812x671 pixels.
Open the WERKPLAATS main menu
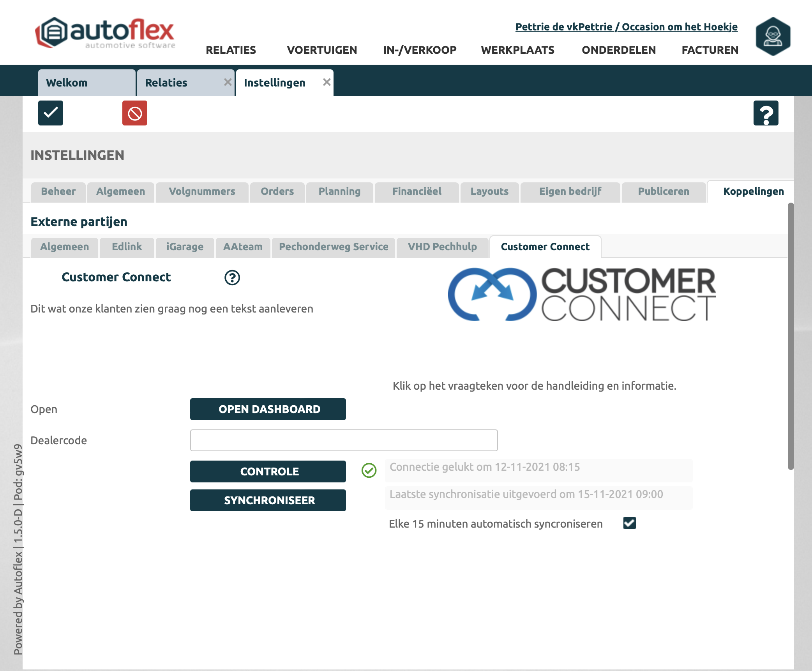point(517,50)
